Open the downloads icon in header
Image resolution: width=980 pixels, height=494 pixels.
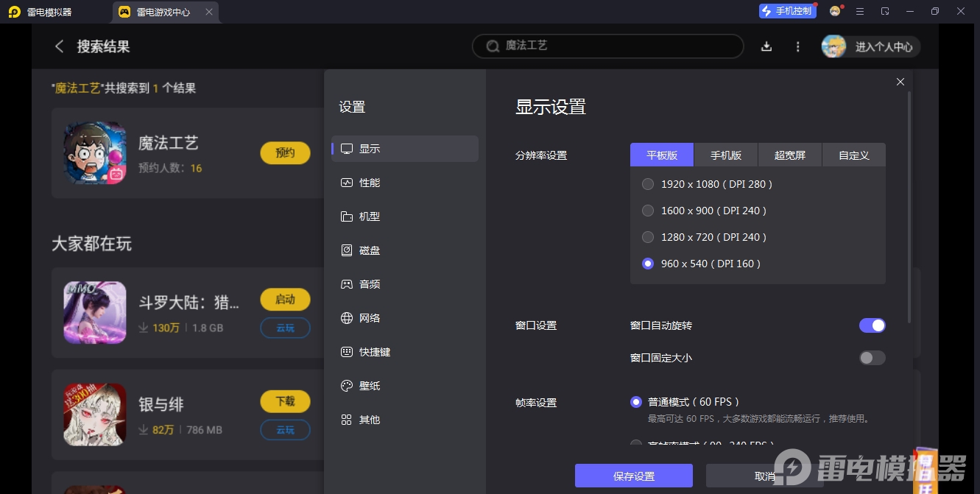click(766, 46)
